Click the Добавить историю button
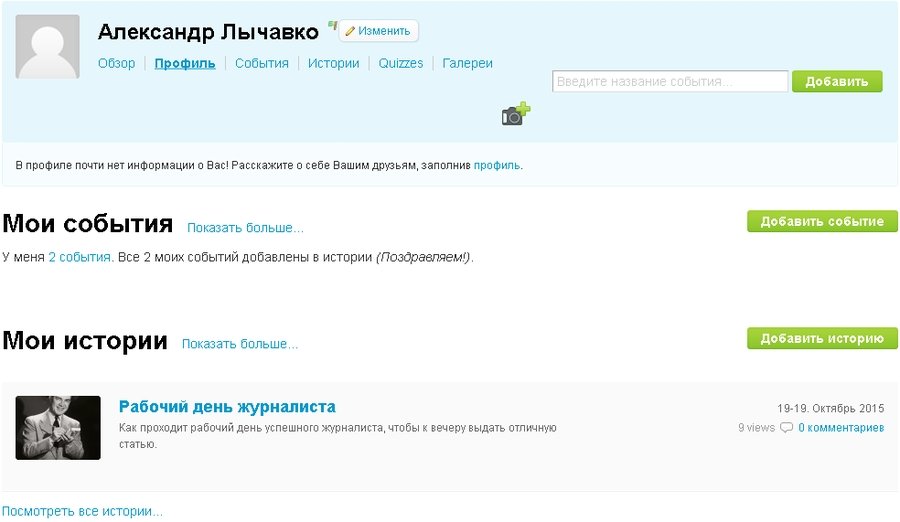This screenshot has width=900, height=522. coord(822,339)
